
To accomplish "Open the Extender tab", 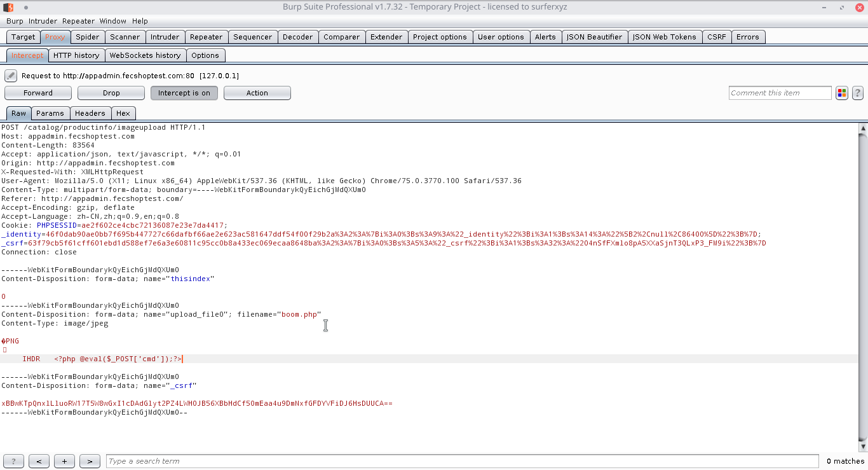I will pyautogui.click(x=386, y=37).
